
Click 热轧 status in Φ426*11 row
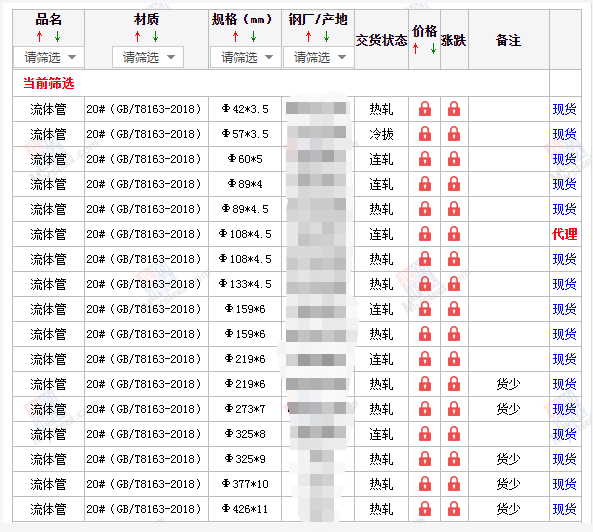click(x=381, y=509)
